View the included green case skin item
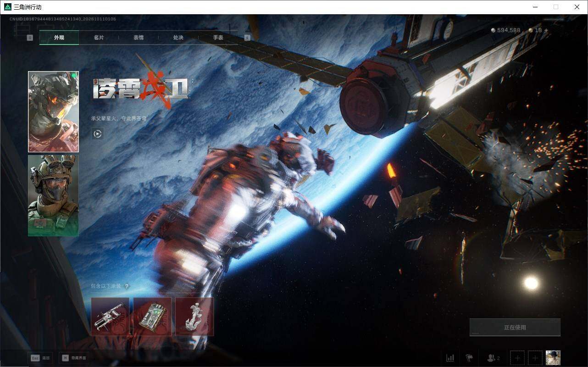Image resolution: width=588 pixels, height=367 pixels. tap(152, 317)
